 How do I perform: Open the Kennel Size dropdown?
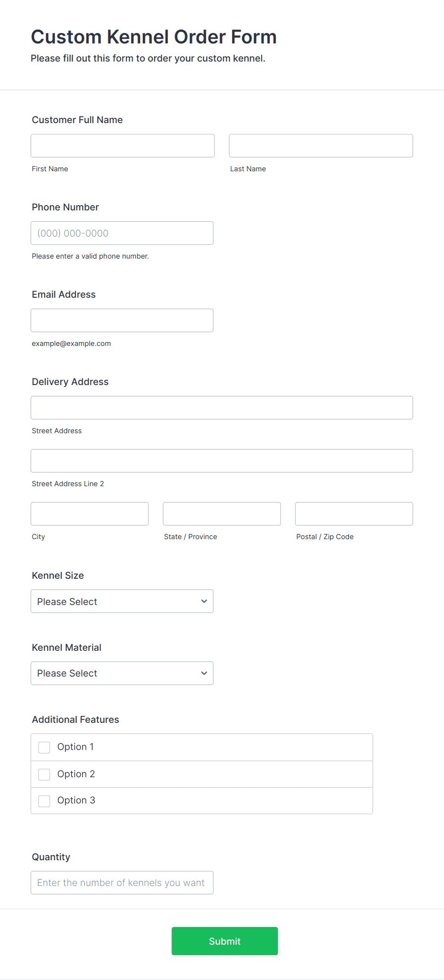coord(122,601)
